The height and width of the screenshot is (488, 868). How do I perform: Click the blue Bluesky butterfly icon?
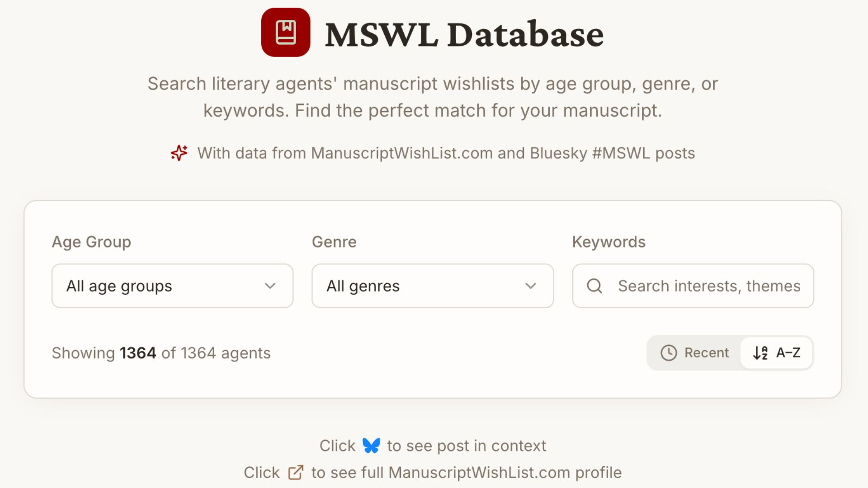click(371, 446)
